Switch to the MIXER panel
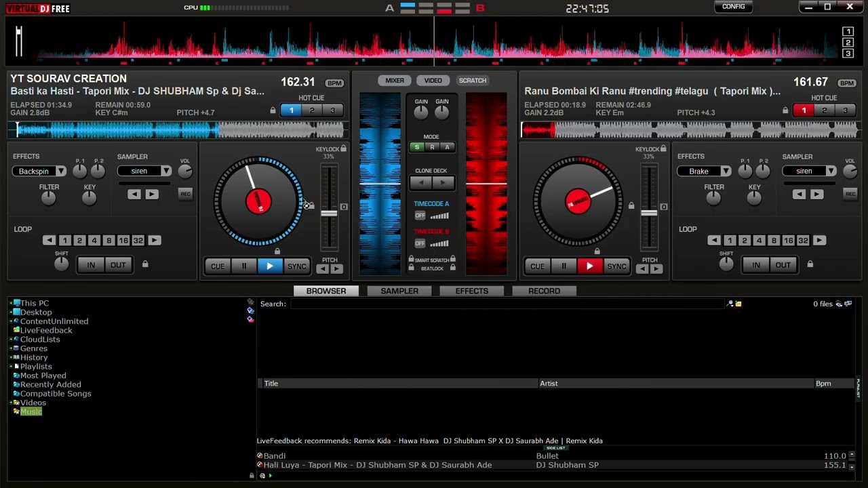The image size is (868, 488). (395, 81)
